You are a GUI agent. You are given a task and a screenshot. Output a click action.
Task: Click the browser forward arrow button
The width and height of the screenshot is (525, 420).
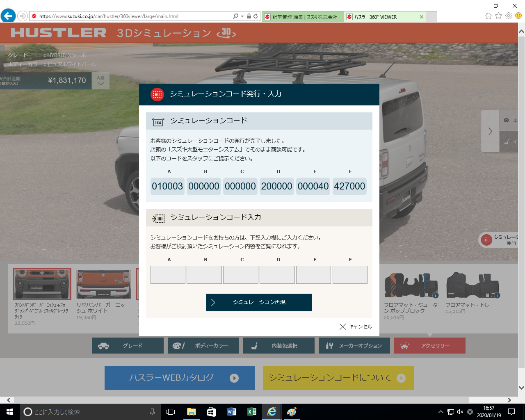(23, 16)
